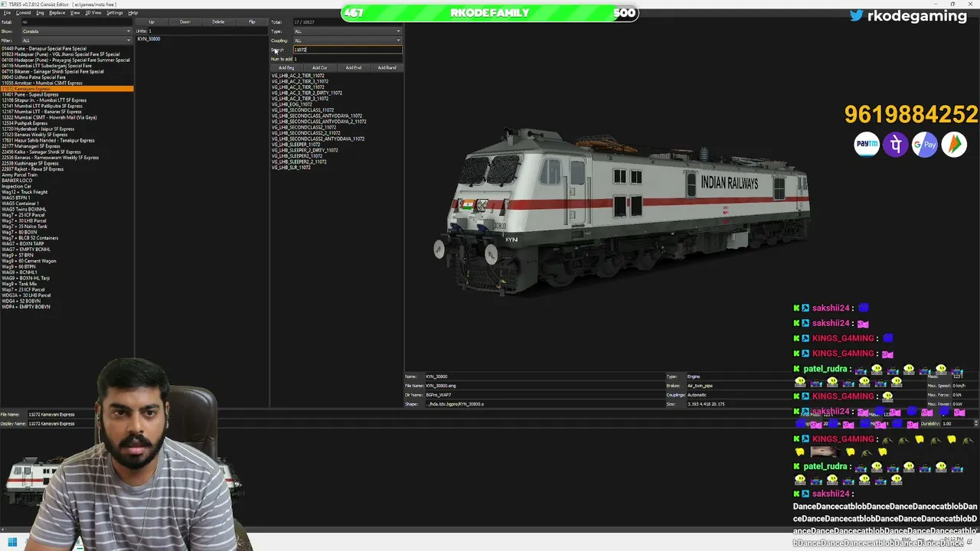Click the Add Beg button
The height and width of the screenshot is (551, 980).
(x=286, y=67)
